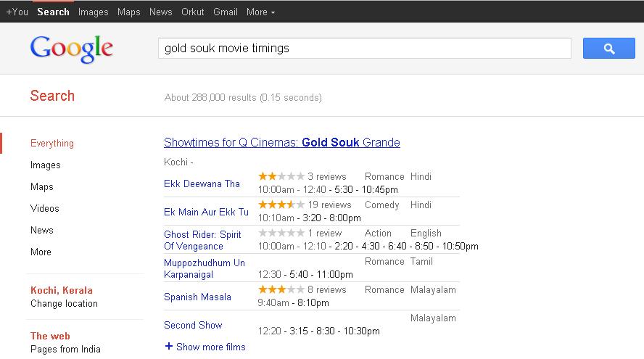Select Maps filter in left sidebar
Screen dimensions: 644x359
click(x=41, y=186)
